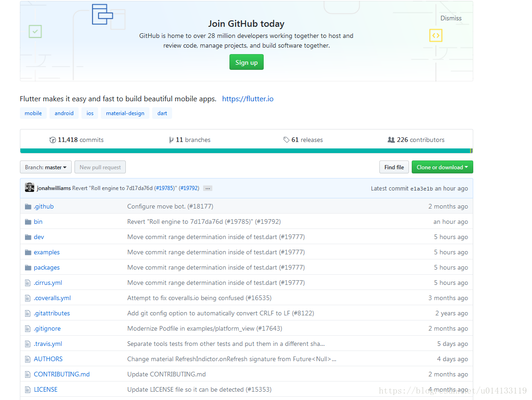Click the branches fork icon

pos(171,140)
